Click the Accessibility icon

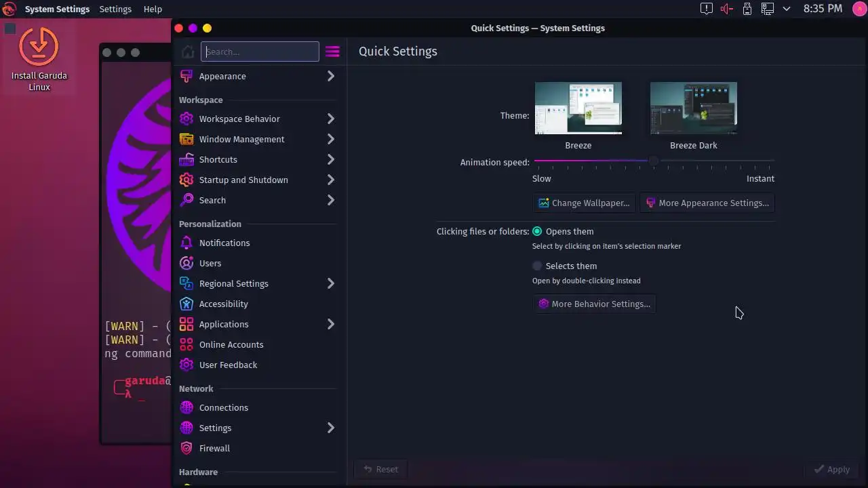point(186,304)
